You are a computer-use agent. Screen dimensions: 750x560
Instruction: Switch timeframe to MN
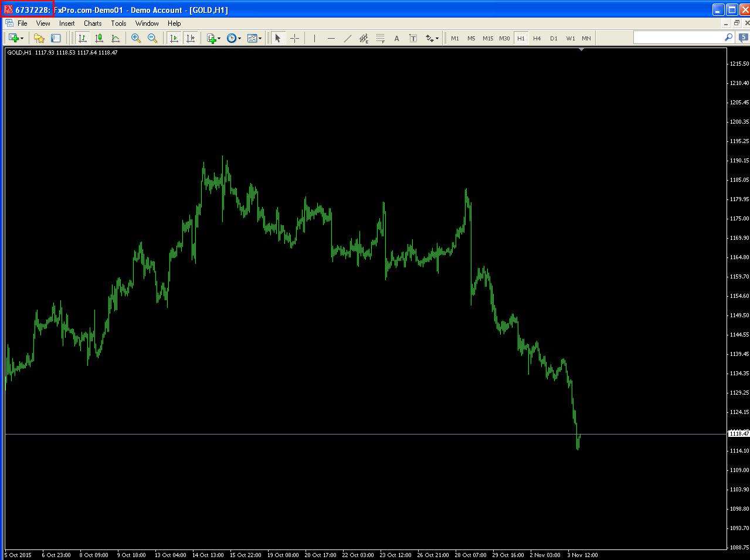coord(586,38)
